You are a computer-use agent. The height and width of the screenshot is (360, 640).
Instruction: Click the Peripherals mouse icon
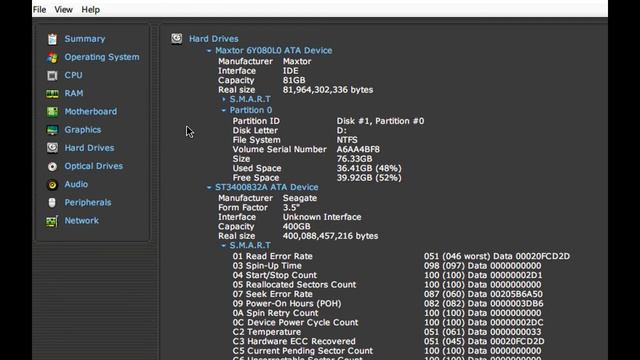tap(52, 202)
